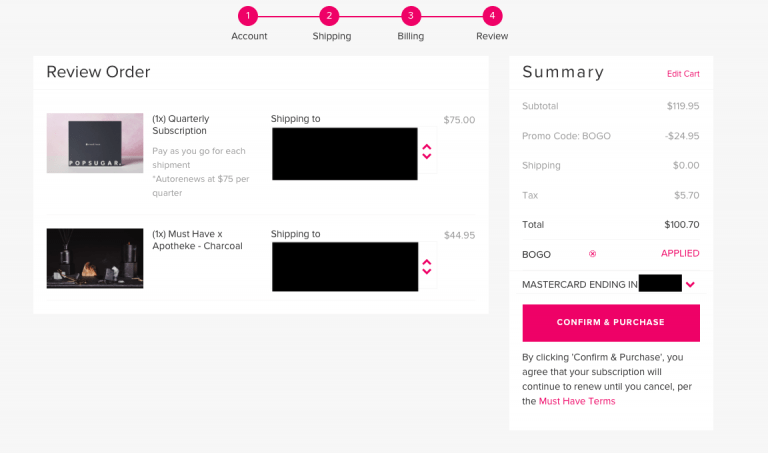The width and height of the screenshot is (768, 453).
Task: Select the Review step label
Action: click(492, 36)
